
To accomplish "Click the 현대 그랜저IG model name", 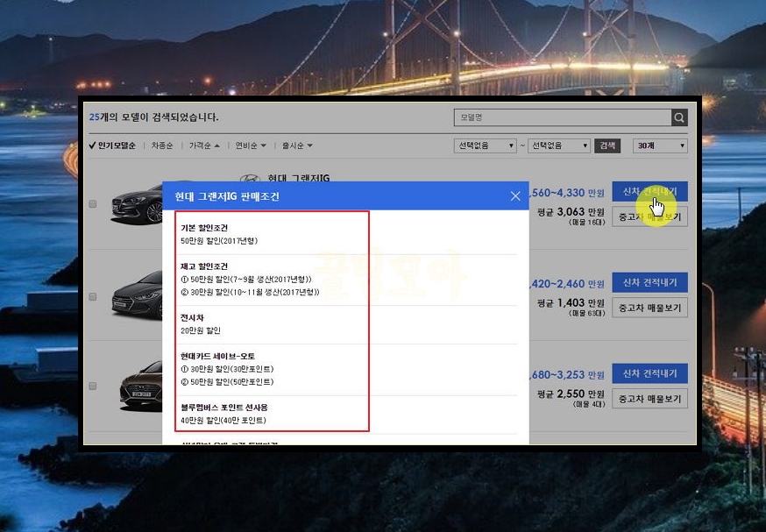I will pos(299,177).
